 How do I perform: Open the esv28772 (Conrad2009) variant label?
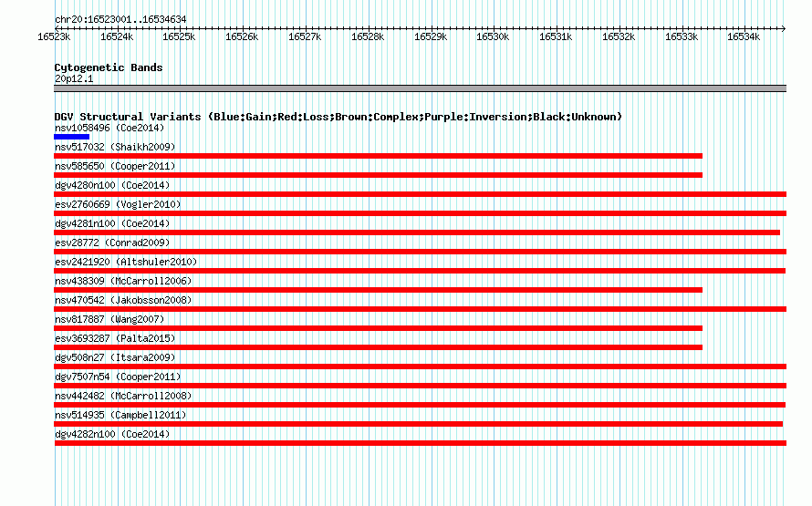point(112,243)
